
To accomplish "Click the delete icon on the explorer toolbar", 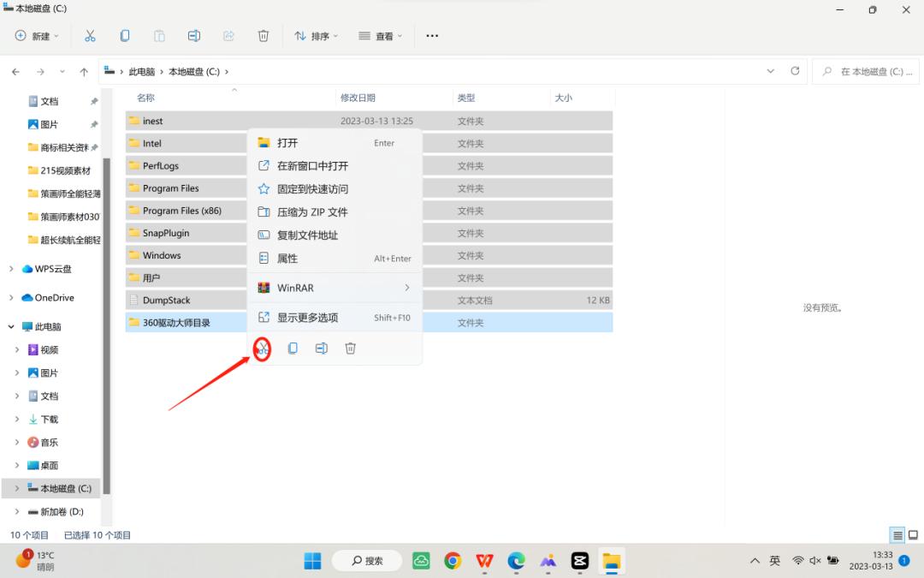I will tap(263, 35).
